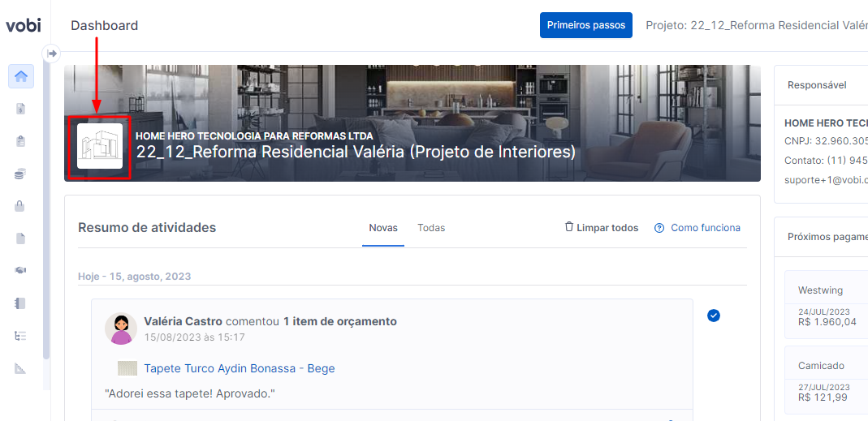
Task: Click the Contato phone number text
Action: (x=826, y=161)
